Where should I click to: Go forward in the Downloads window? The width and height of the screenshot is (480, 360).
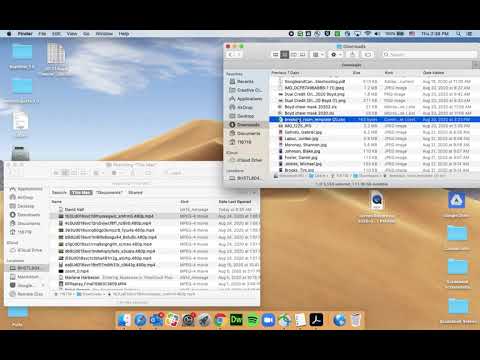click(239, 54)
